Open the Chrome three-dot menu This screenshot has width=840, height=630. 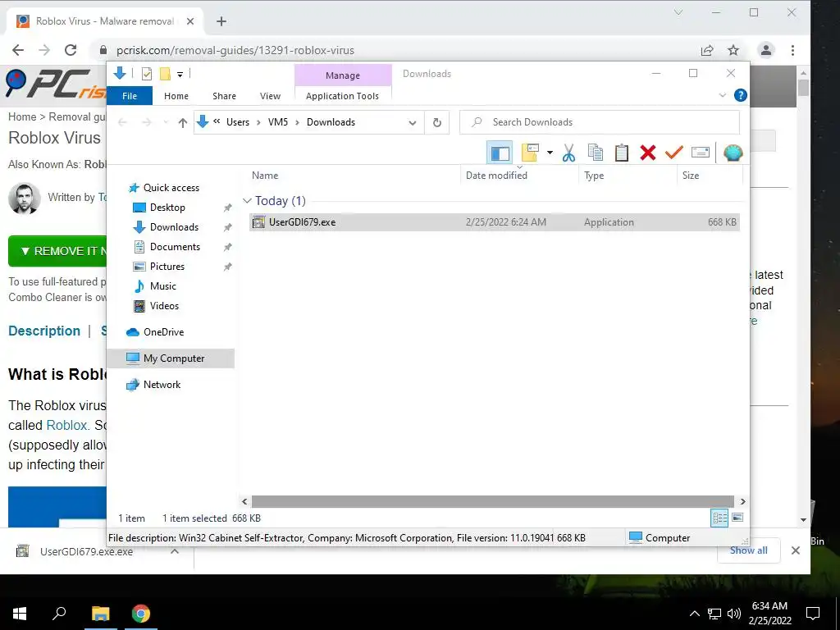point(793,50)
